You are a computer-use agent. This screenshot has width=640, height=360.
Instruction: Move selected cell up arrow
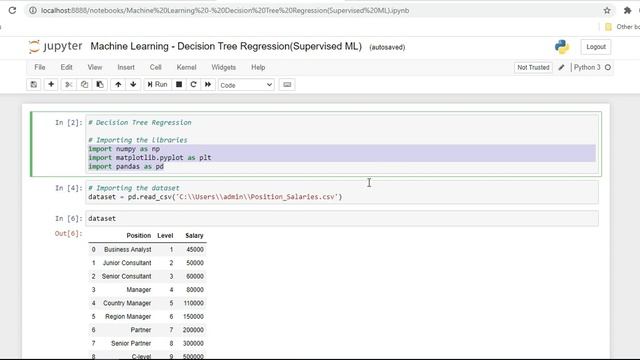(118, 84)
